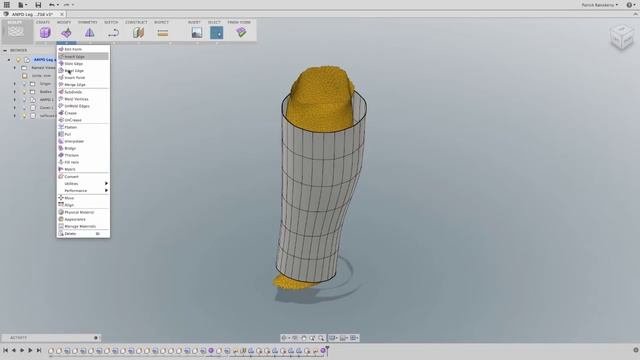Screen dimensions: 640x360
Task: Toggle visibility of the Origin folder
Action: pyautogui.click(x=24, y=84)
